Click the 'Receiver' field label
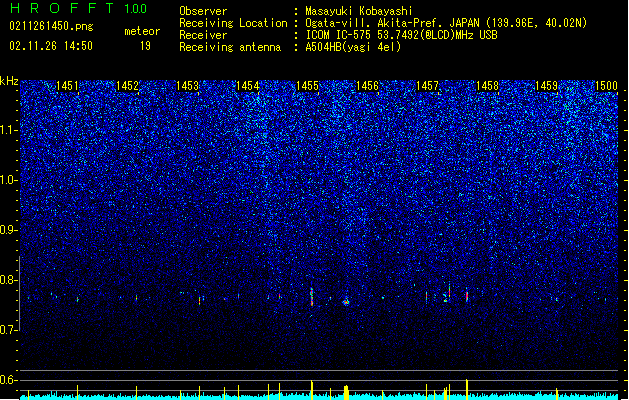Screen dimensions: 629x400 pos(203,35)
